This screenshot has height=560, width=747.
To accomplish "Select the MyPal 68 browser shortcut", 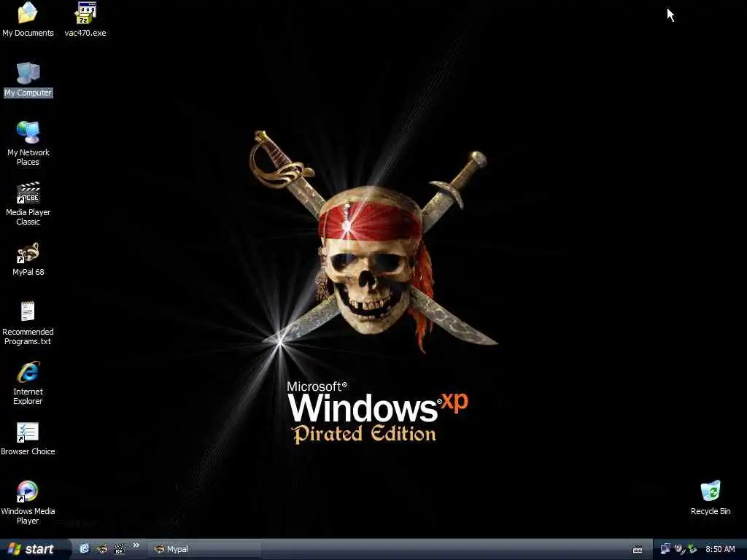I will pyautogui.click(x=28, y=252).
